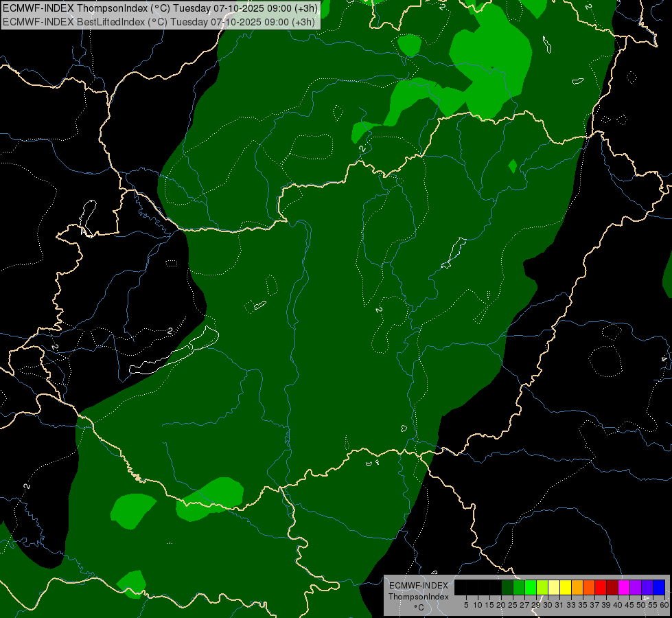This screenshot has width=672, height=618.
Task: Click the legend title 'ECMWF-INDEX ThompsonIndex'
Action: [419, 591]
